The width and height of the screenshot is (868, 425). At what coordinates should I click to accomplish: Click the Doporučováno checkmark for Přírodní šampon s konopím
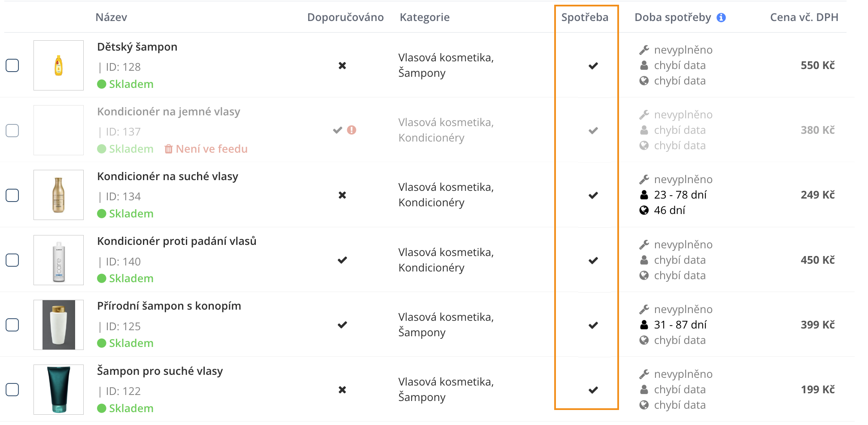click(342, 325)
